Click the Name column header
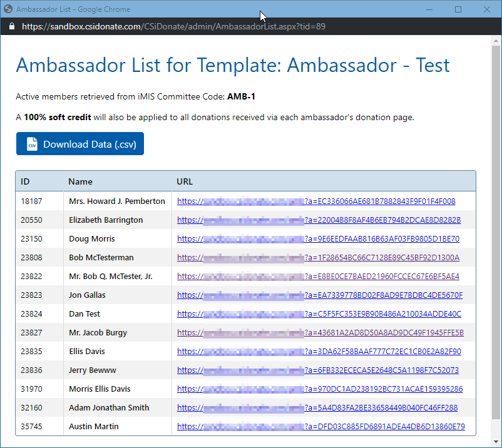The image size is (502, 448). (80, 181)
